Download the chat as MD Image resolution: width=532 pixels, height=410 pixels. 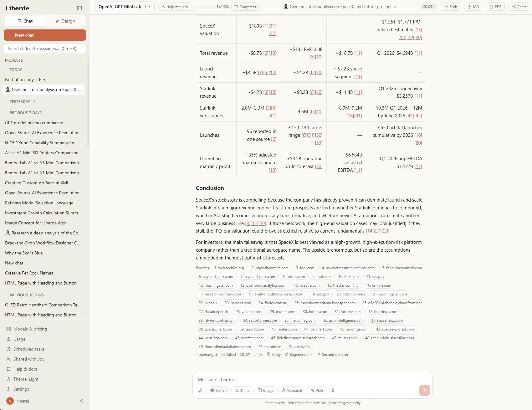click(473, 7)
